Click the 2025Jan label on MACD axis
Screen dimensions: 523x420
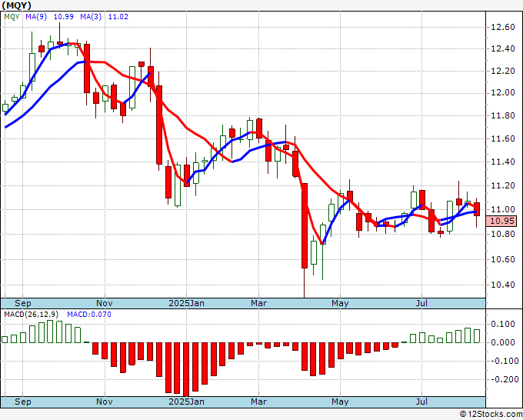[186, 402]
